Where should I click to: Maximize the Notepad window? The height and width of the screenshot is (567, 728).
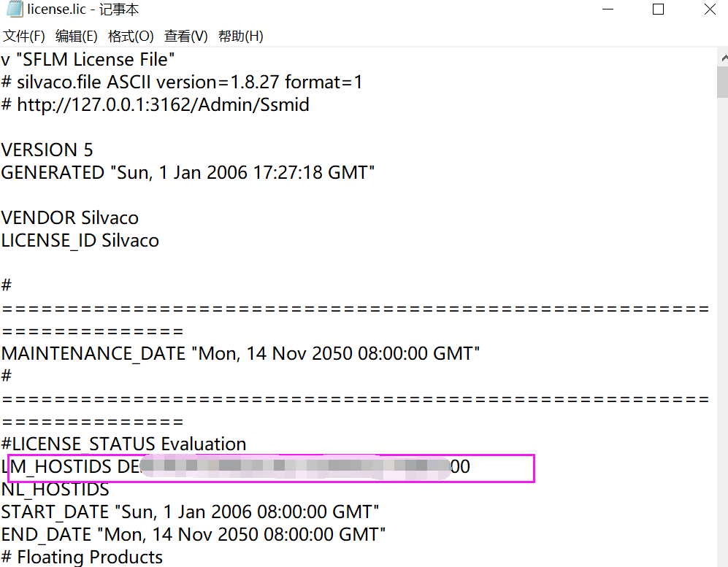pos(658,9)
